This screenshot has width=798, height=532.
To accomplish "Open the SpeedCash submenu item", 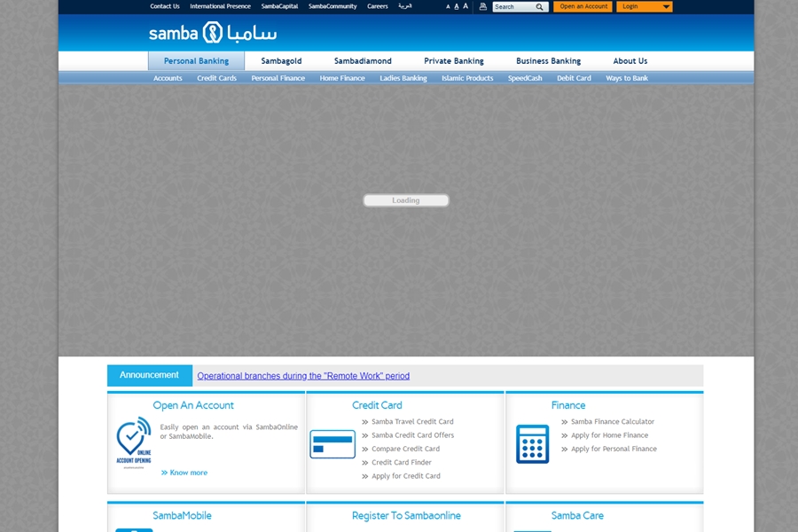I will 525,78.
